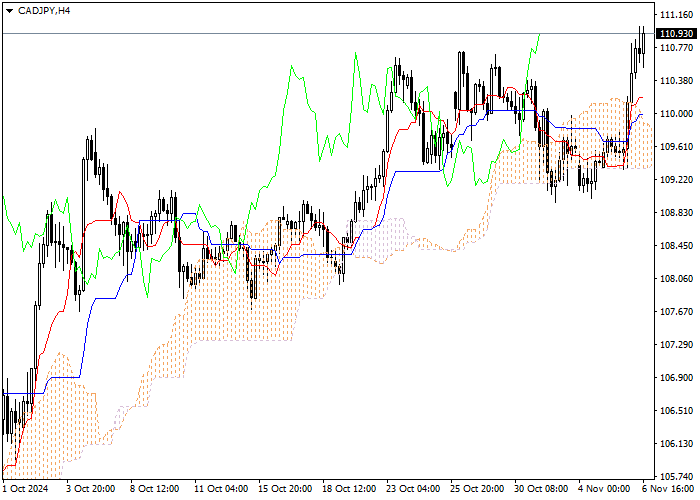Click the 3 Oct 20:00 time label

coord(91,489)
